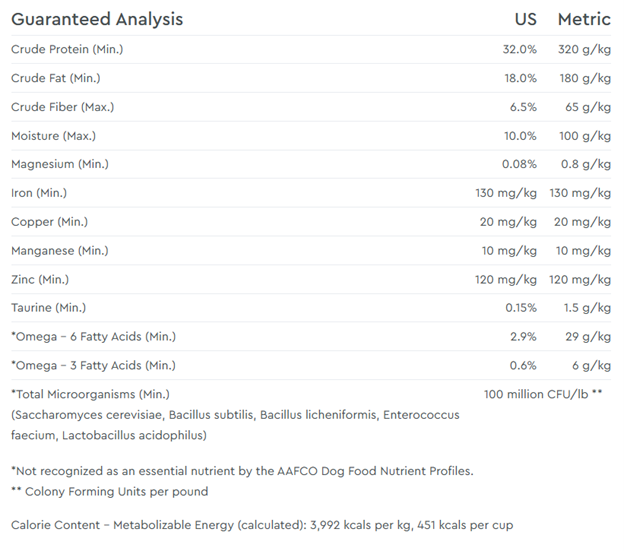Click the 180 g/kg crude fat value

tap(584, 78)
